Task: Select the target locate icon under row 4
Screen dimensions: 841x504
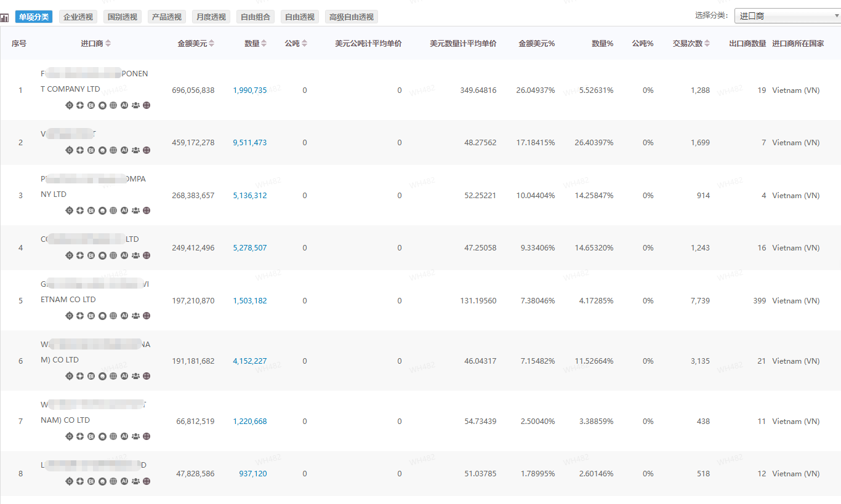Action: click(69, 255)
